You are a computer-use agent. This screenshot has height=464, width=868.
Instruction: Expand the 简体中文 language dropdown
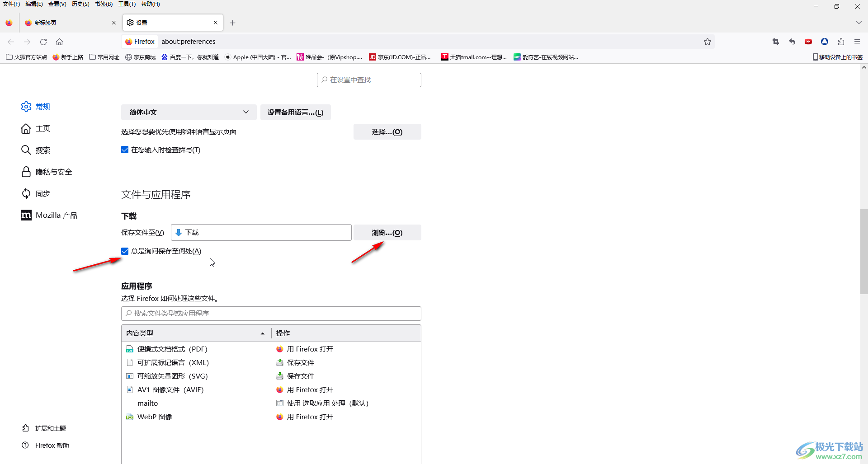coord(189,112)
